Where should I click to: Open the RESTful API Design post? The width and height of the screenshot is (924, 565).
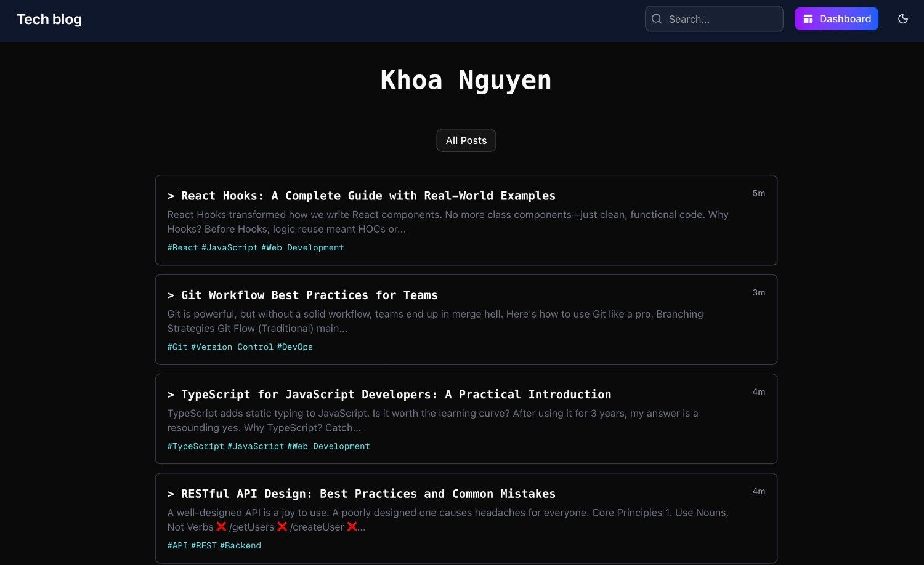361,493
